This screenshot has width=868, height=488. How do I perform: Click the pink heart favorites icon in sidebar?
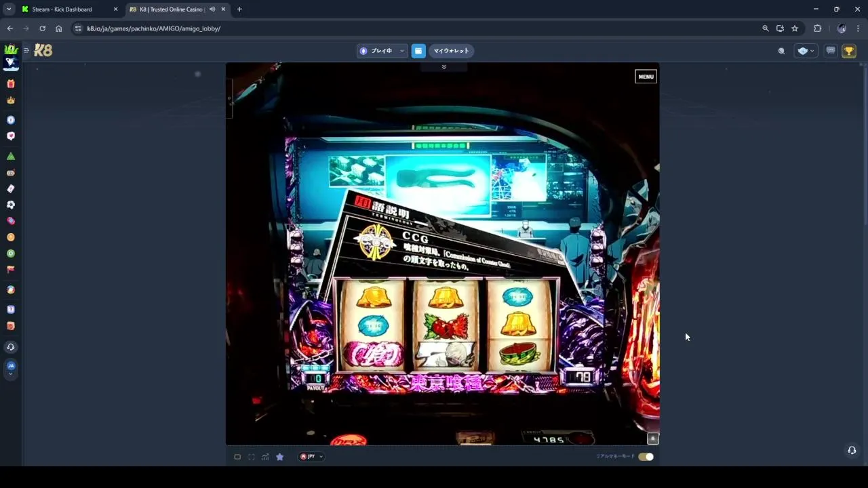pos(11,136)
